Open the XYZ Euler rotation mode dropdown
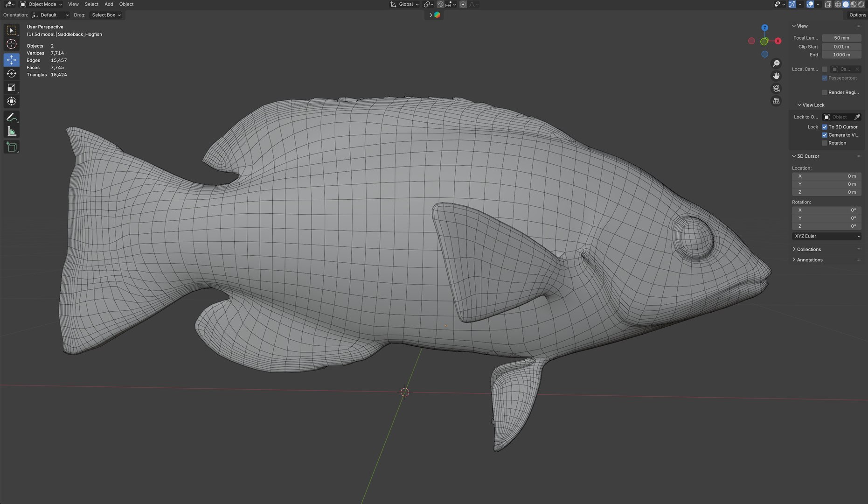 (x=826, y=236)
